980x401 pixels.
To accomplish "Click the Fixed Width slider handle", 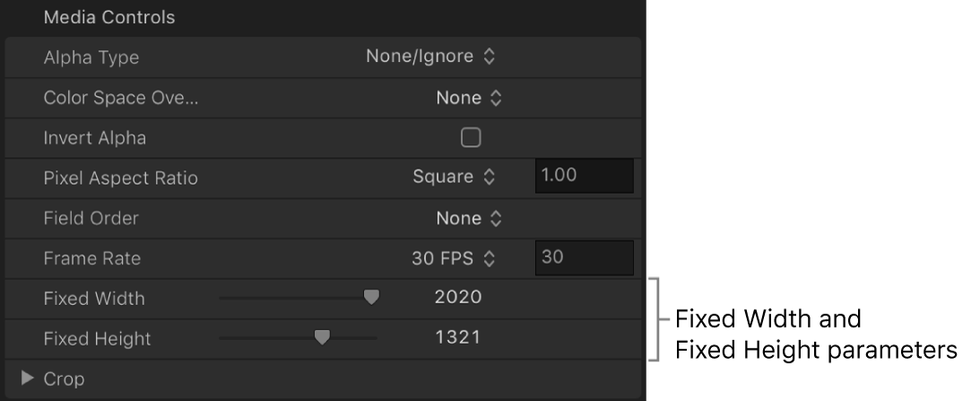I will (x=371, y=298).
